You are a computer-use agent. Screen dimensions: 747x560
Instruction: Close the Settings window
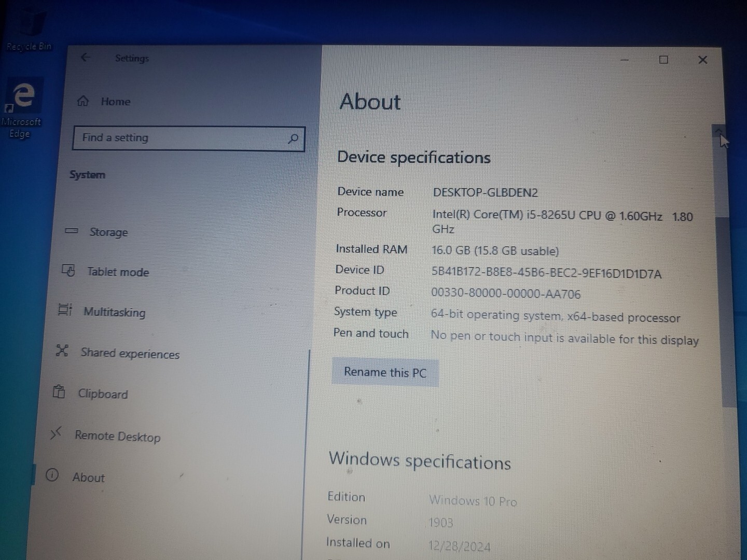(702, 60)
